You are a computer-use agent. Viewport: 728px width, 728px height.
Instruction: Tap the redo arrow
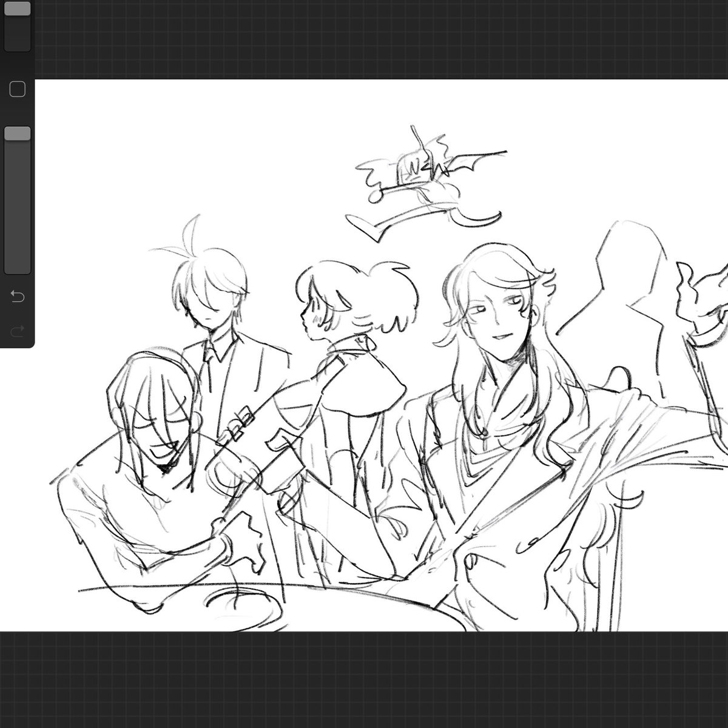(17, 331)
